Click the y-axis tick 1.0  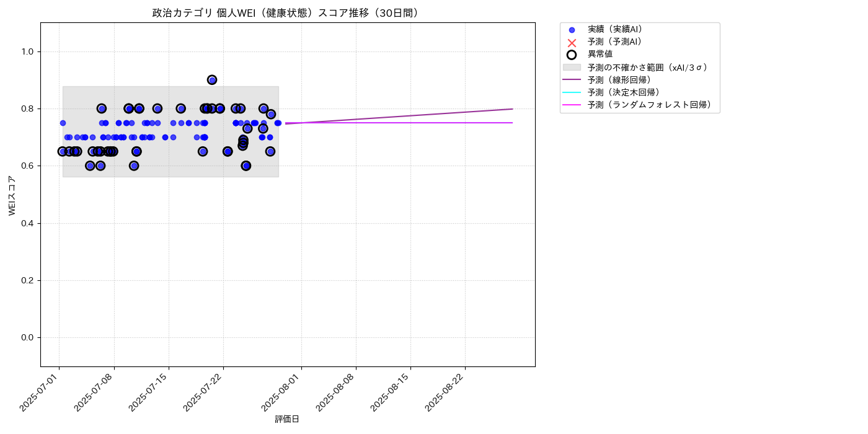click(x=28, y=51)
